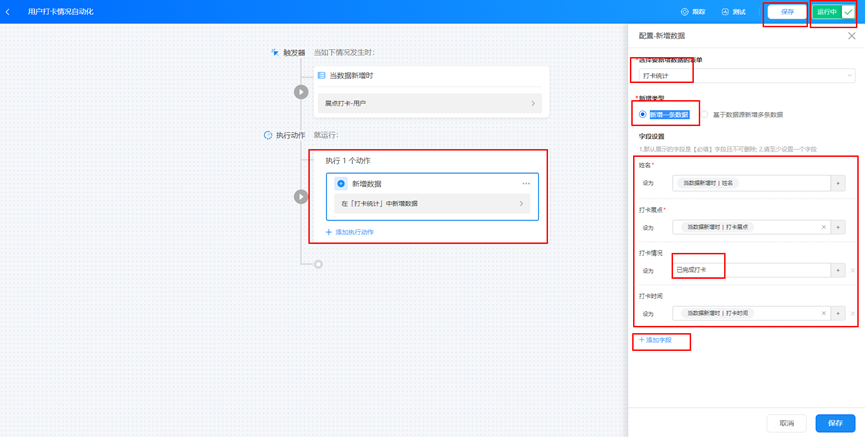Select the 新增一条数据 radio option
The height and width of the screenshot is (437, 865).
(x=664, y=115)
